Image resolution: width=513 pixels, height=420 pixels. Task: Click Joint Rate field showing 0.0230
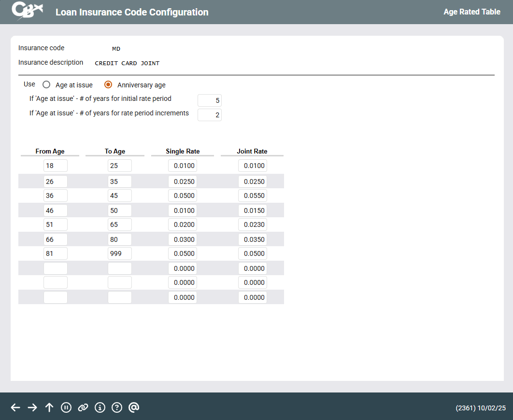pyautogui.click(x=253, y=224)
